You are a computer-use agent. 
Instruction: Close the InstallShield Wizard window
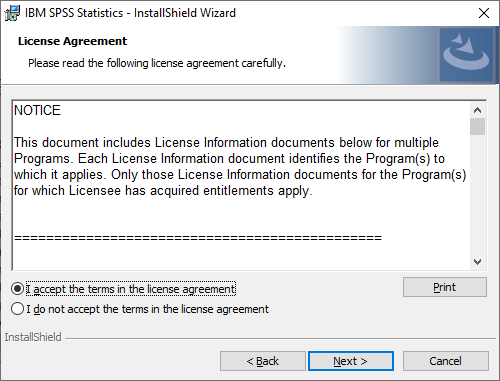coord(484,13)
